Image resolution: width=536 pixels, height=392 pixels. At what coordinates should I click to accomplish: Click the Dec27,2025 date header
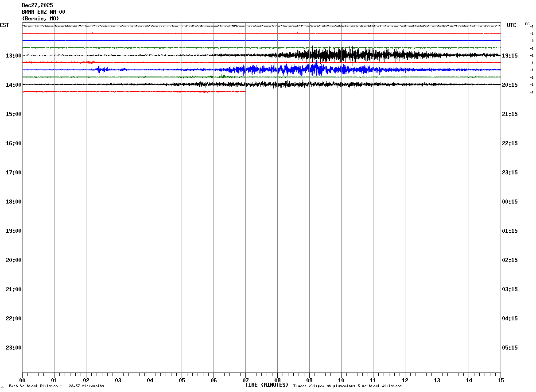click(x=37, y=5)
